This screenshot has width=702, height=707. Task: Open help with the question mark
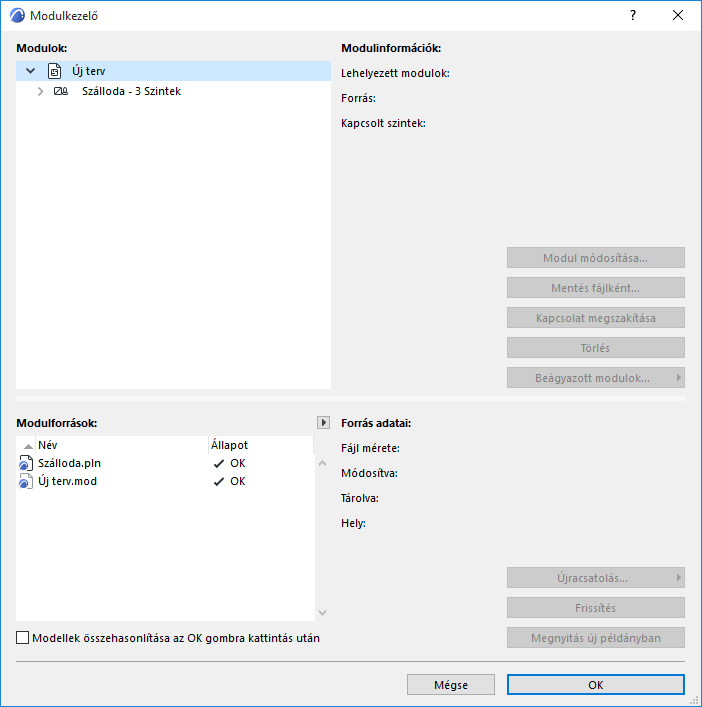pyautogui.click(x=633, y=15)
